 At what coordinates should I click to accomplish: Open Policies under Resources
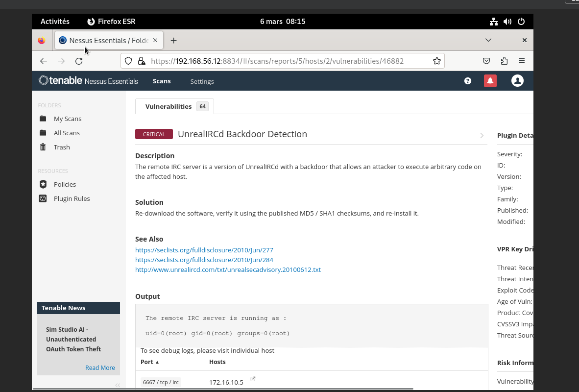tap(65, 184)
